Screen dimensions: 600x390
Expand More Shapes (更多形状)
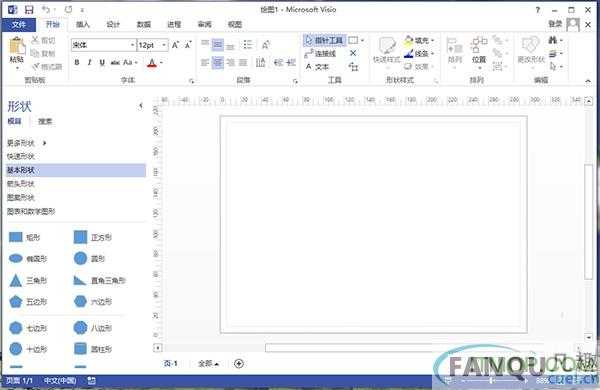click(27, 143)
